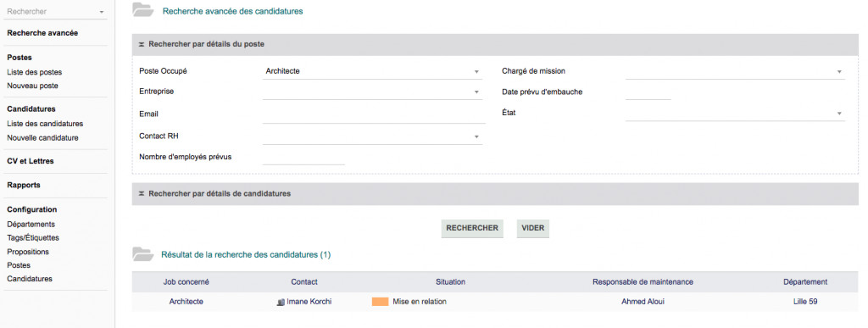Sort by the Situation column header
The width and height of the screenshot is (868, 328).
click(451, 282)
